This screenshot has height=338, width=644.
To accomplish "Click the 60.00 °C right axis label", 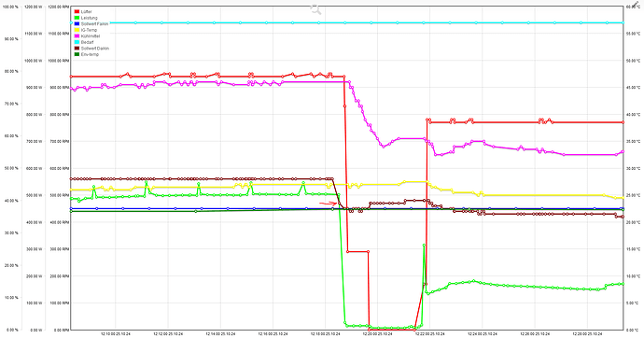I will (634, 7).
